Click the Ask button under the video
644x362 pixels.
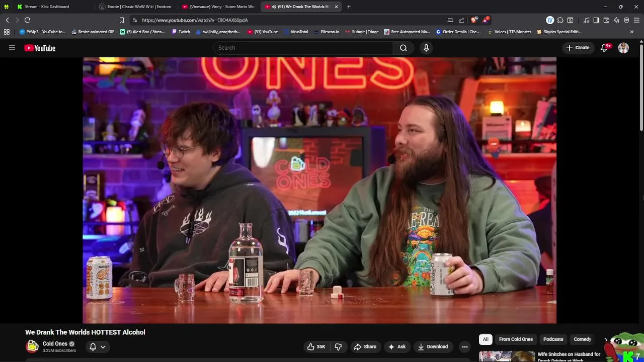point(396,346)
